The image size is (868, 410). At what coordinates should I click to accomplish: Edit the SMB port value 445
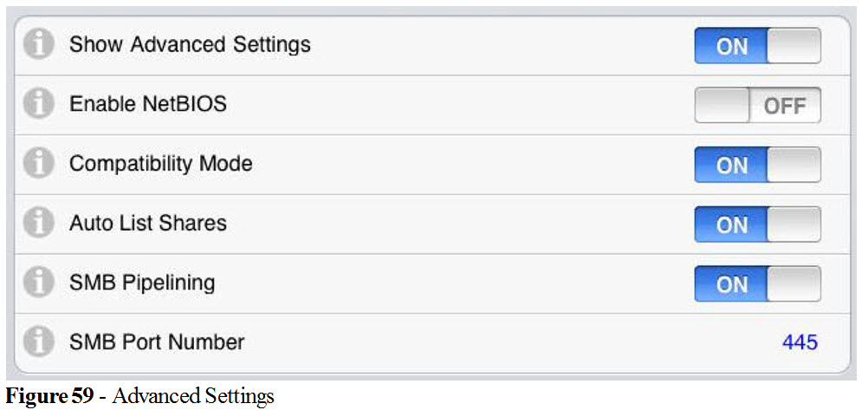tap(799, 342)
